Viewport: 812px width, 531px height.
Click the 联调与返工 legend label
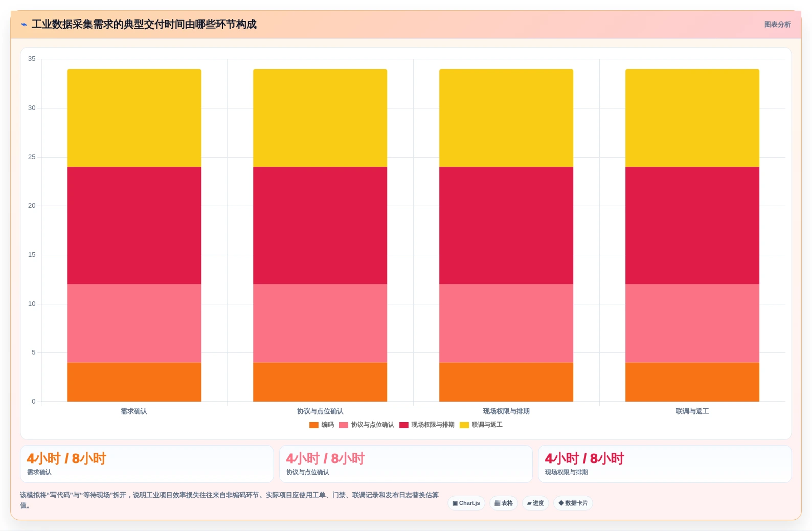pos(487,425)
